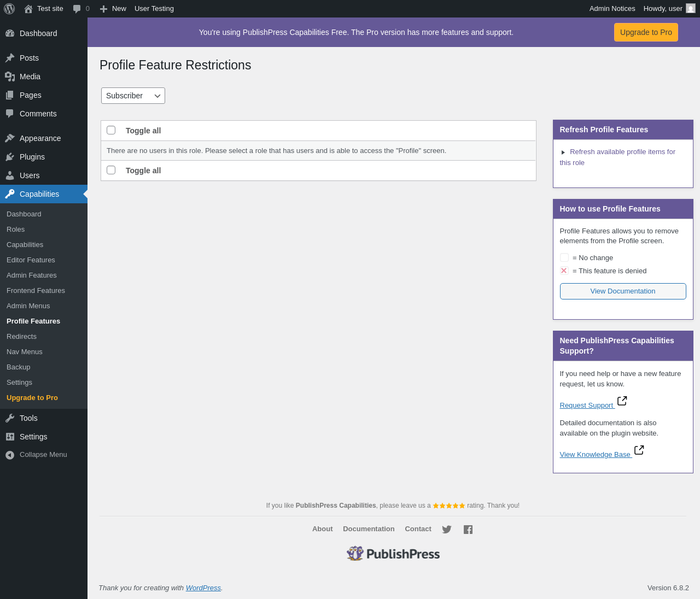The image size is (700, 599).
Task: Click the five-star rating icons
Action: (449, 506)
